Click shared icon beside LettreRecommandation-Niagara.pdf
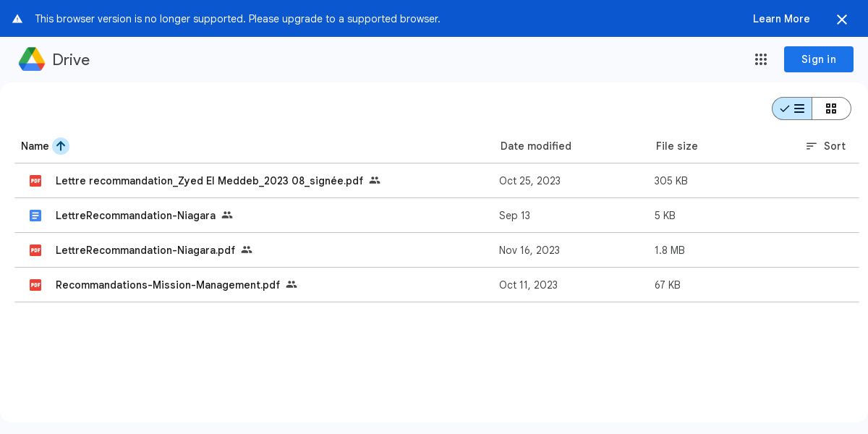The height and width of the screenshot is (434, 868). (x=247, y=250)
